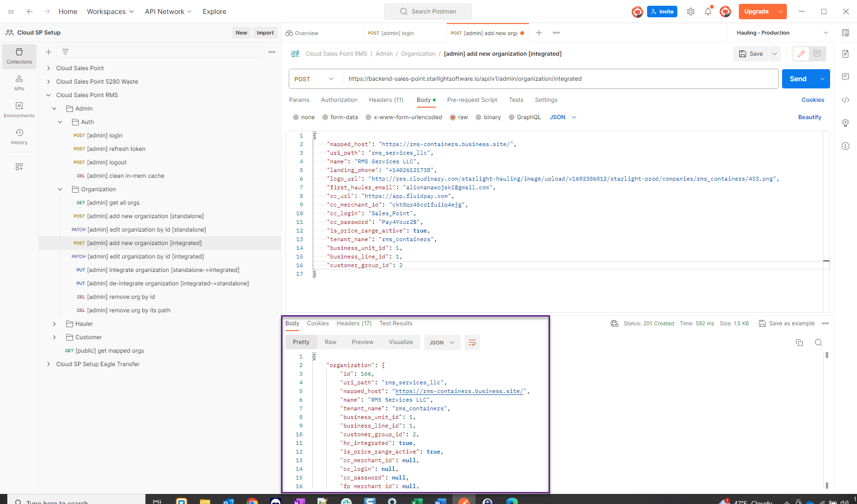Click the Import button
The height and width of the screenshot is (504, 857).
pos(265,33)
